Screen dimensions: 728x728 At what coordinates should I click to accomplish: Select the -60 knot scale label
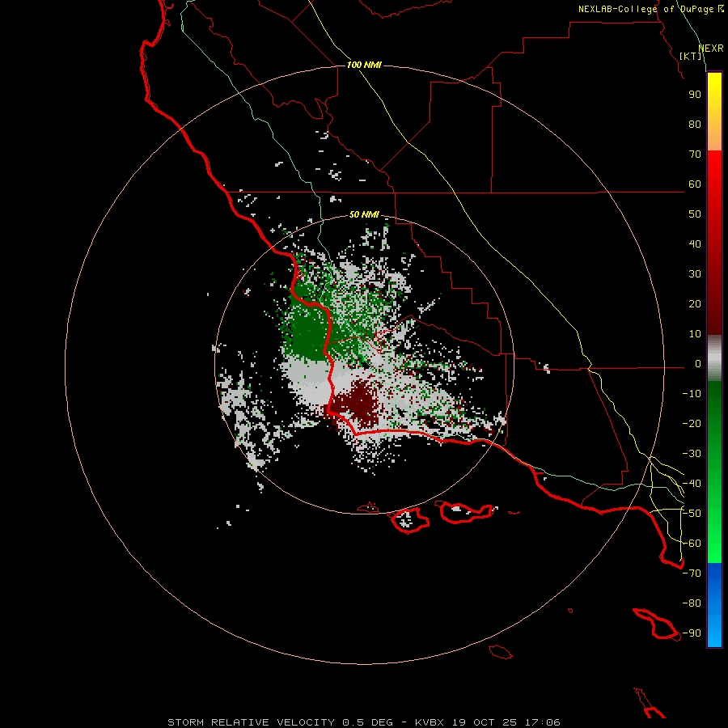point(692,544)
